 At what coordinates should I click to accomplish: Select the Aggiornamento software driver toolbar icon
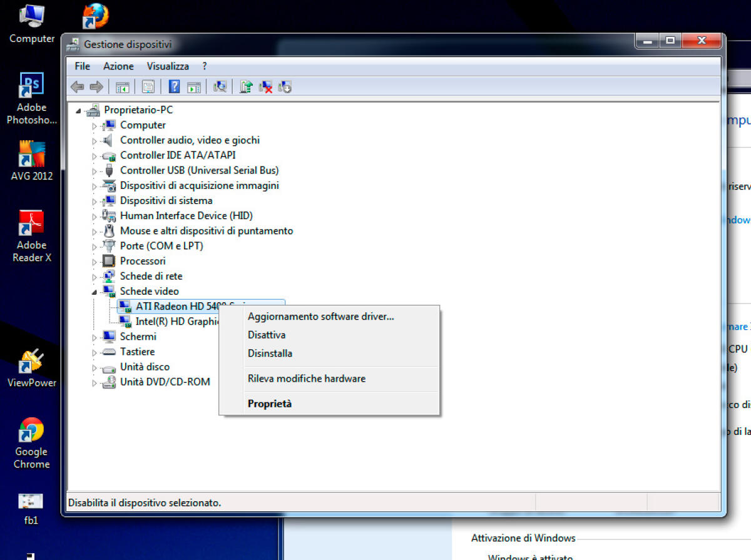pos(246,86)
